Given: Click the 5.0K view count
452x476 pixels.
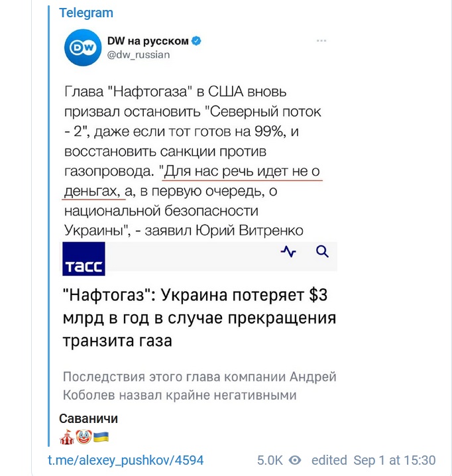Looking at the screenshot, I should coord(270,460).
